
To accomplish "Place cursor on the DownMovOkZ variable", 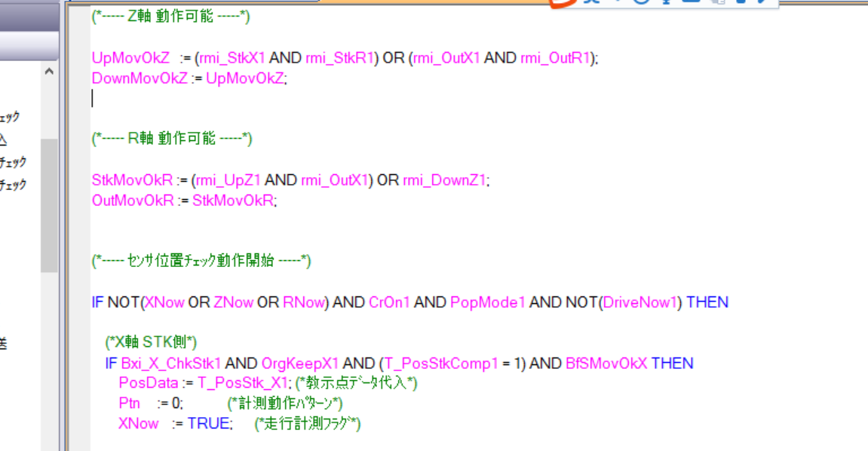I will tap(140, 78).
